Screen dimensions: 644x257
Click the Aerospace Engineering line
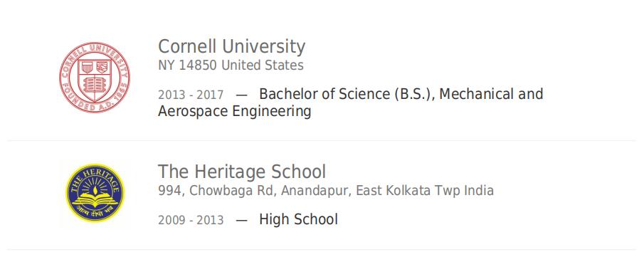(x=235, y=111)
